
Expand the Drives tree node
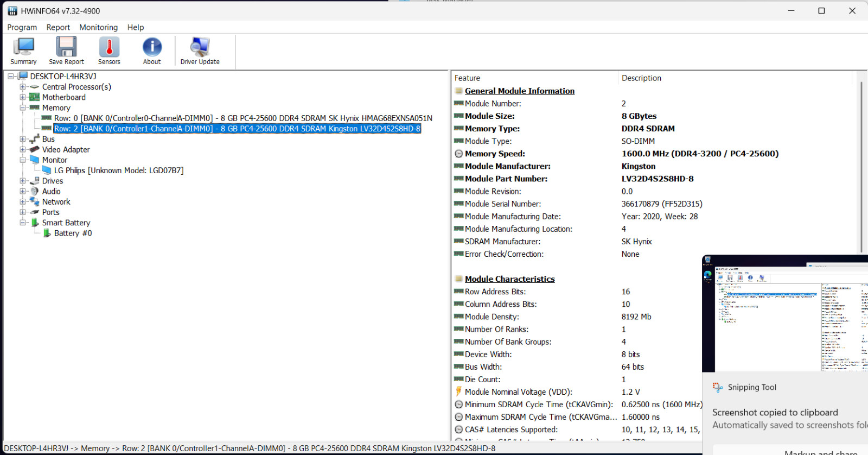(23, 181)
